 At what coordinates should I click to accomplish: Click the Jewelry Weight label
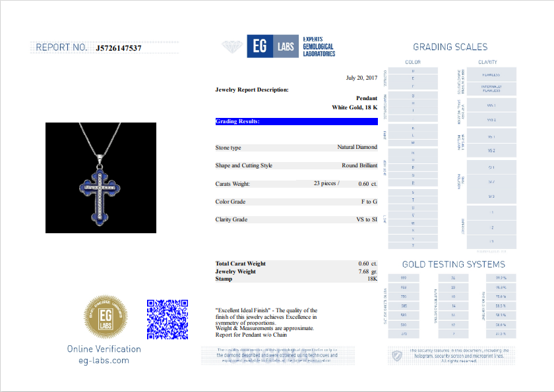235,271
